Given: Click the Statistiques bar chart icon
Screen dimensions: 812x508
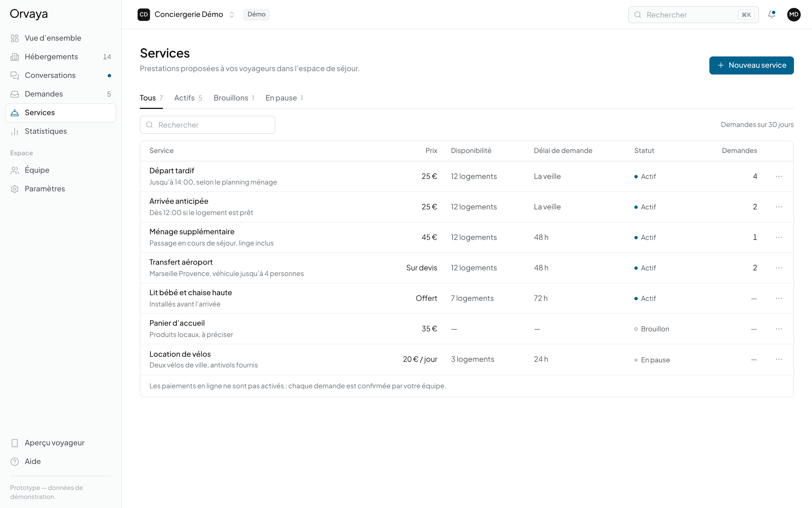Looking at the screenshot, I should [x=15, y=131].
